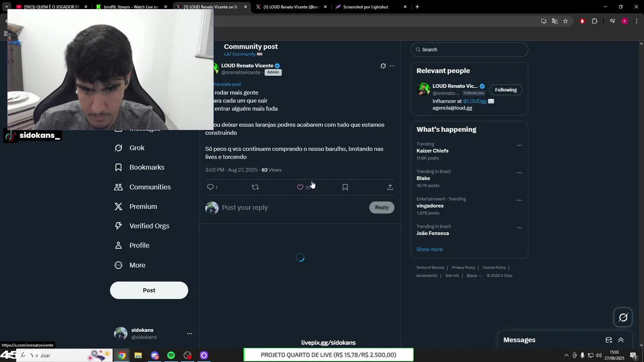Screen dimensions: 644x362
Task: Click the vingadores trending topic
Action: (430, 206)
